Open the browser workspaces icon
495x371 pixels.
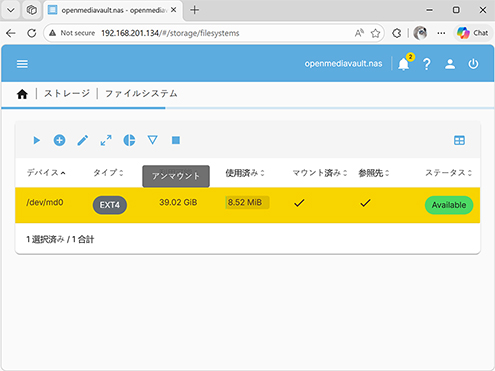click(x=32, y=10)
